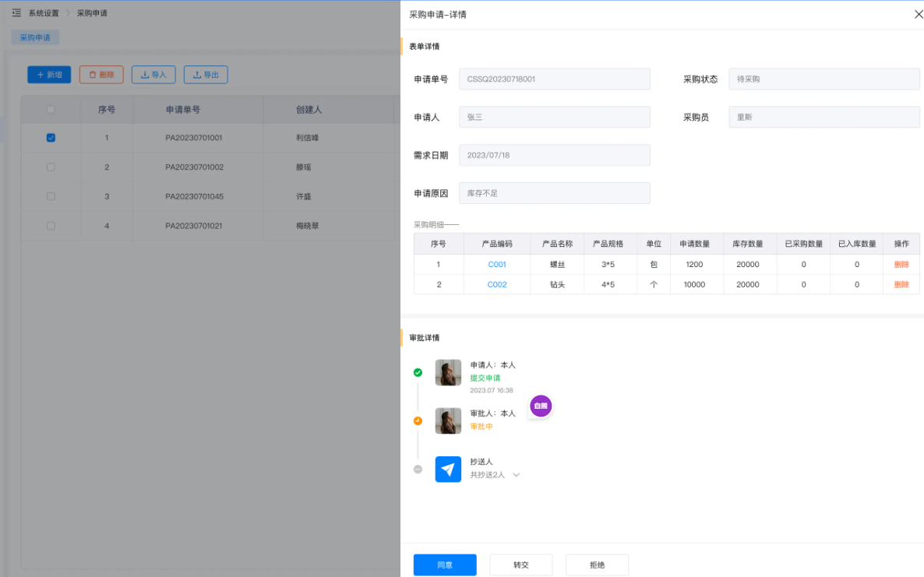Check the row PA20230701045 checkbox

51,197
